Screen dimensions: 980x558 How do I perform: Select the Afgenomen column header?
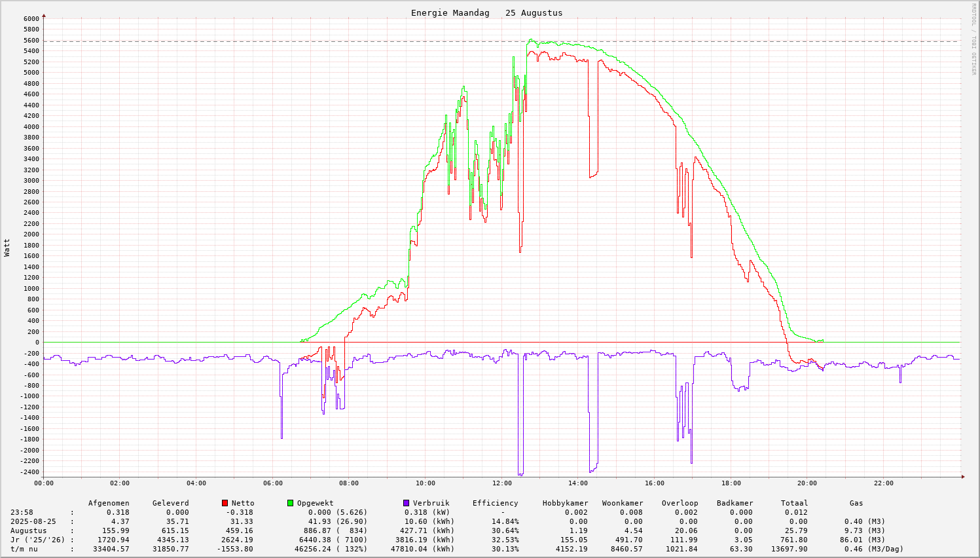coord(109,503)
